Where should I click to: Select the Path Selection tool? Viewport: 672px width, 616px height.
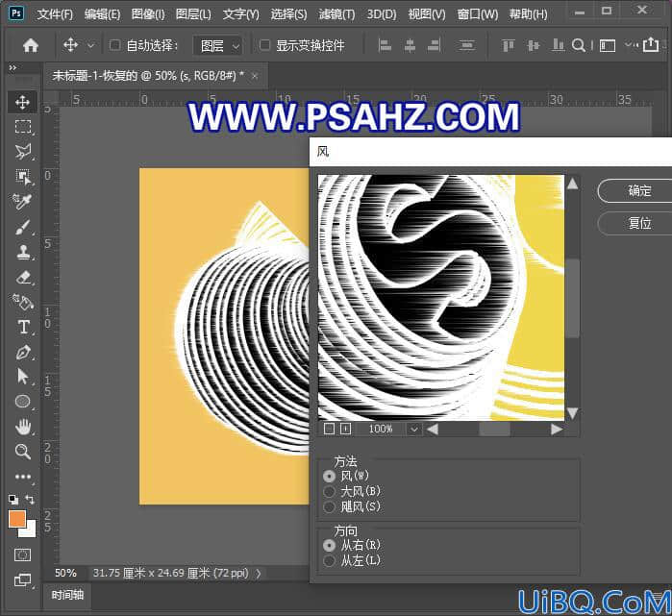click(x=22, y=377)
